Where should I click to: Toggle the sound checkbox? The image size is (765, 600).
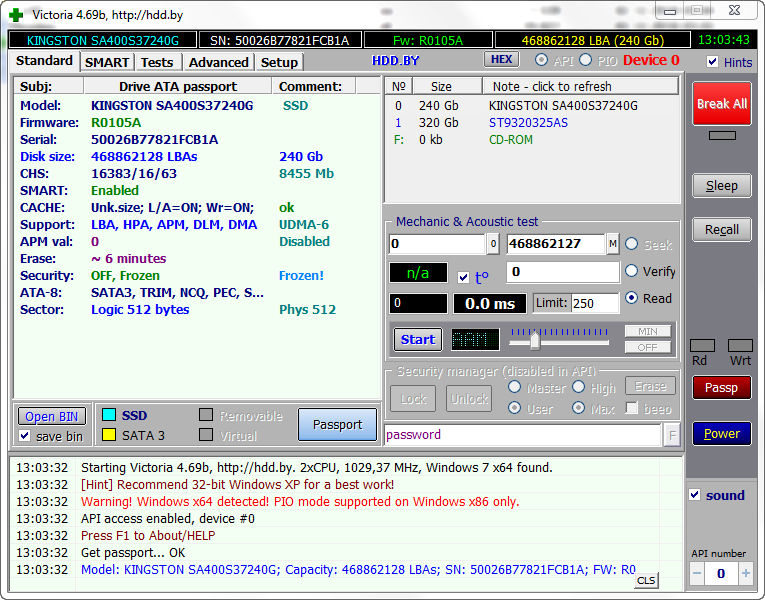(695, 495)
